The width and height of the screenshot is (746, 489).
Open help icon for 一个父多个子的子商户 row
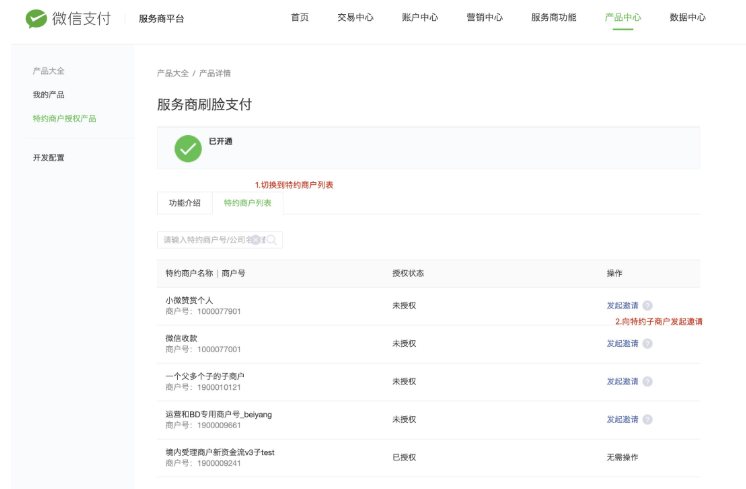point(648,381)
